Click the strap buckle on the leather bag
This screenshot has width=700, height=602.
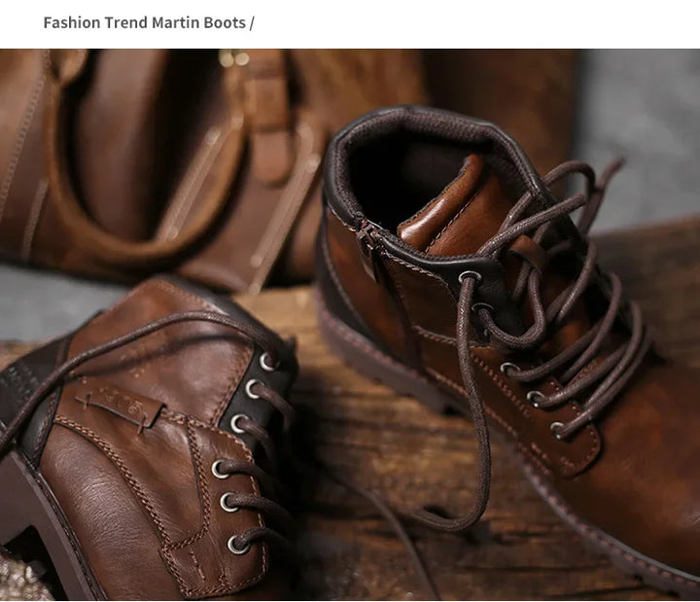tap(267, 117)
